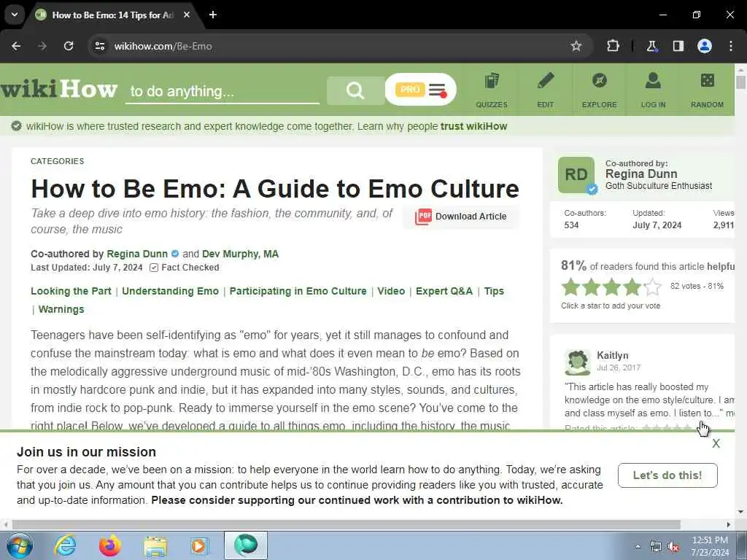
Task: Bookmark this page with the star icon
Action: click(x=576, y=46)
